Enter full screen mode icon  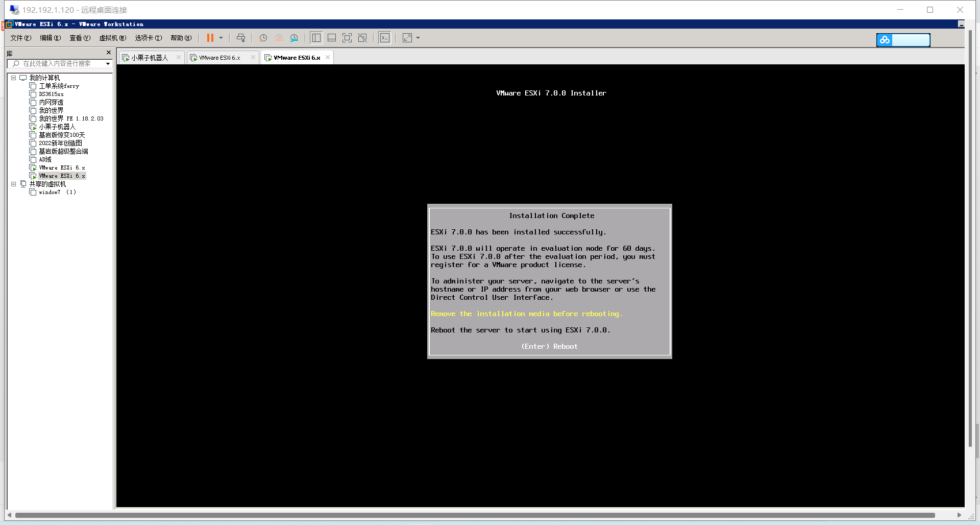(x=347, y=38)
